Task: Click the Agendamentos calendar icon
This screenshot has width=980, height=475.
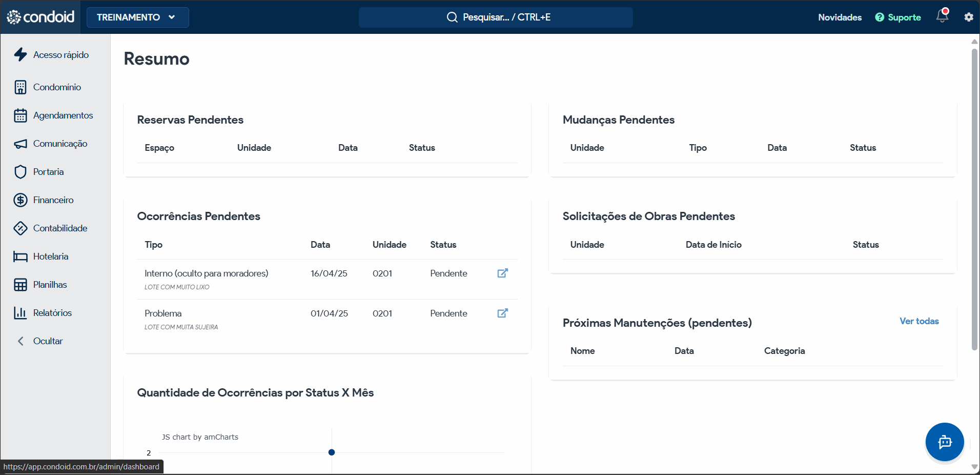Action: click(x=21, y=115)
